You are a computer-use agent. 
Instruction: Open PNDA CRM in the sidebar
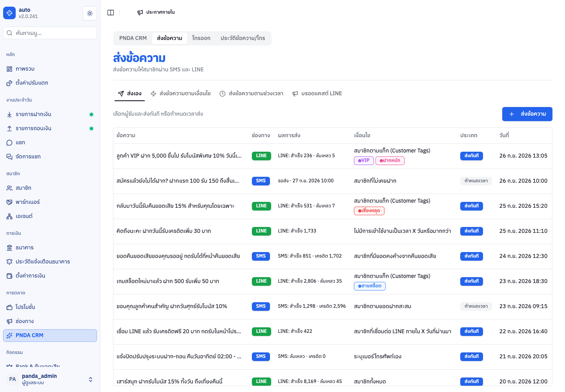click(50, 336)
